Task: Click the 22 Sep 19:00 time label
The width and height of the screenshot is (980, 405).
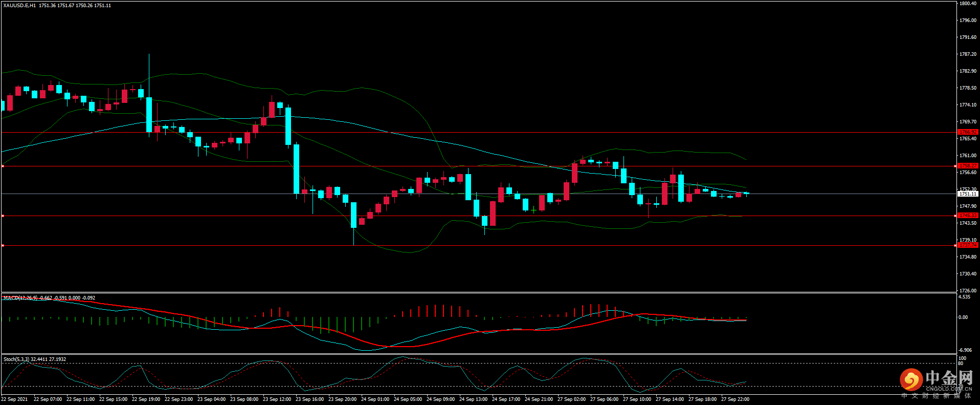Action: [146, 399]
